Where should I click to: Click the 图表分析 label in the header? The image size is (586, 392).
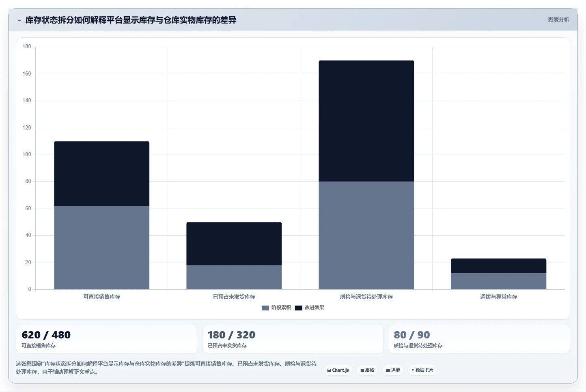[x=558, y=19]
